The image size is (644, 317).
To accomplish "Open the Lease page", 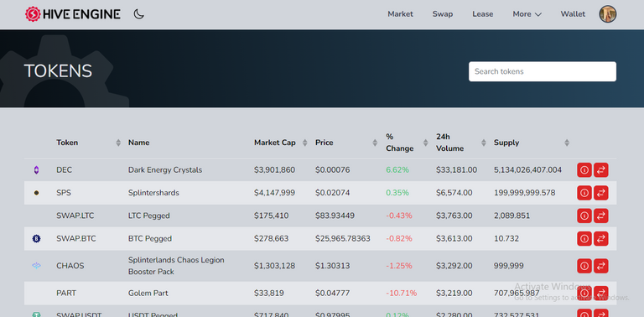I will 483,14.
